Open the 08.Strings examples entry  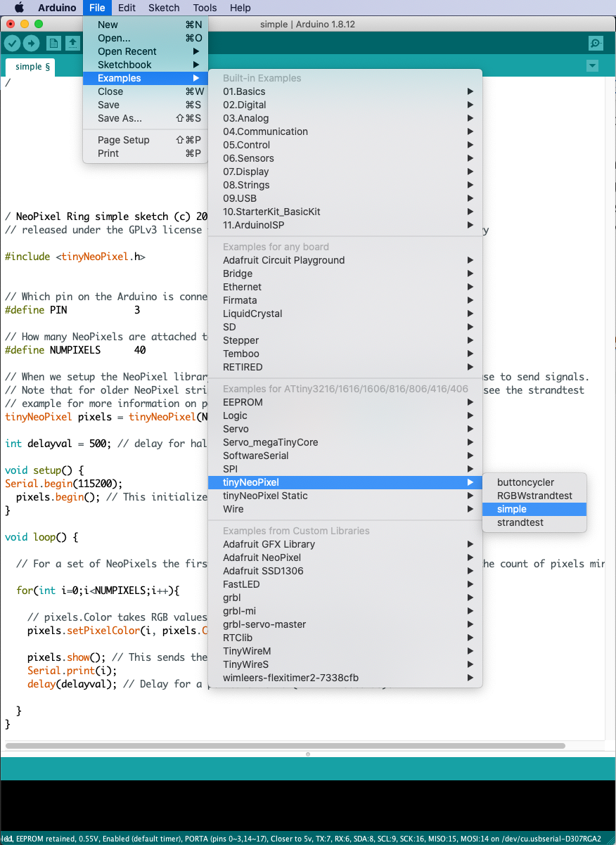(345, 185)
